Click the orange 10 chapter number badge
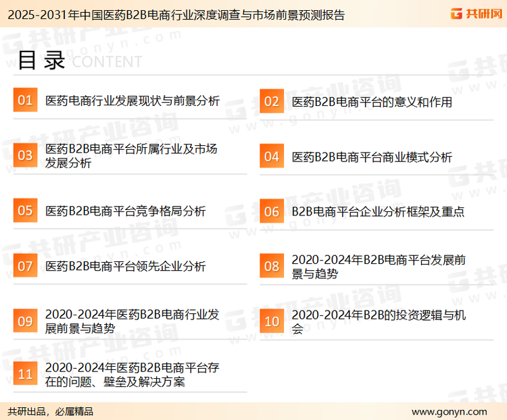Viewport: 507px width, 420px height. (x=272, y=321)
